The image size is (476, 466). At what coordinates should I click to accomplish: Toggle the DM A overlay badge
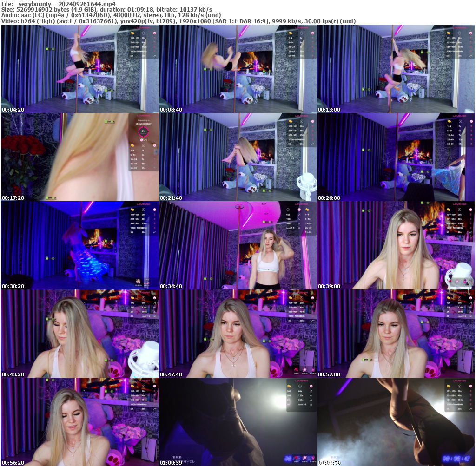(x=367, y=360)
